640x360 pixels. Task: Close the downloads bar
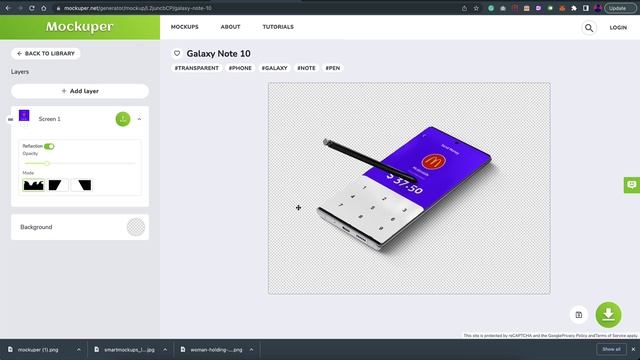point(633,349)
